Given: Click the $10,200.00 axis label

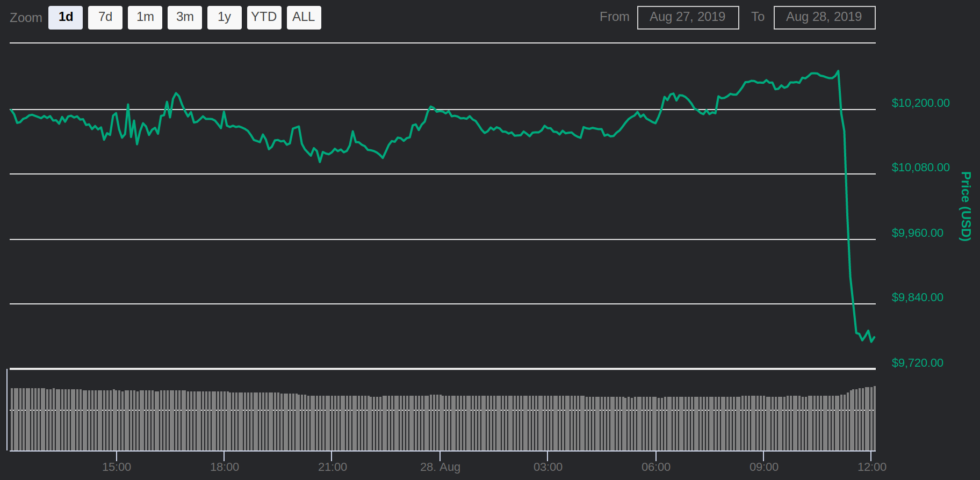Looking at the screenshot, I should pos(920,103).
